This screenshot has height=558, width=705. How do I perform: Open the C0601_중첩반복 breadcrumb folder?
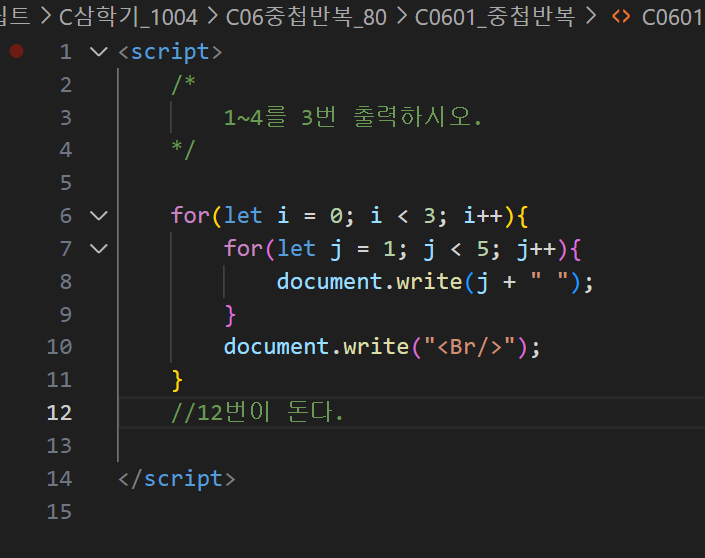tap(495, 17)
